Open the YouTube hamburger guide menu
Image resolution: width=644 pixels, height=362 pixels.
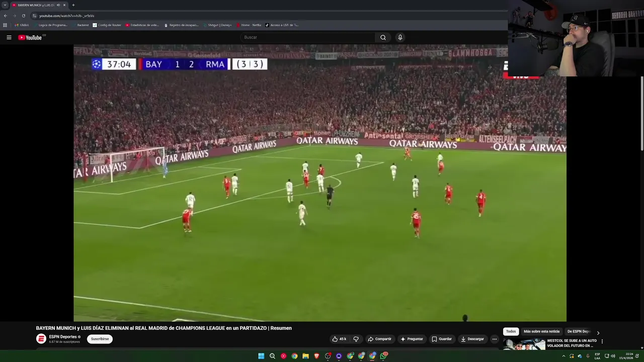(x=9, y=37)
